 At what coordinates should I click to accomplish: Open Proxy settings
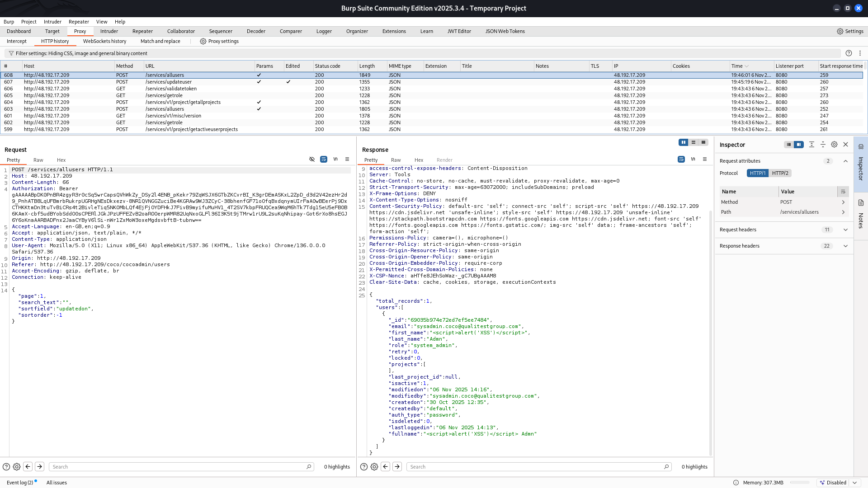219,41
